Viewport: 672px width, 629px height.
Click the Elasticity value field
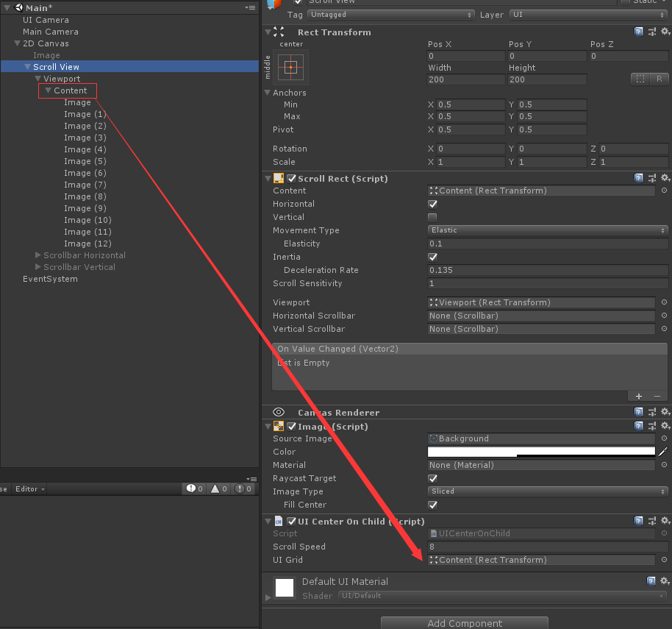tap(548, 244)
